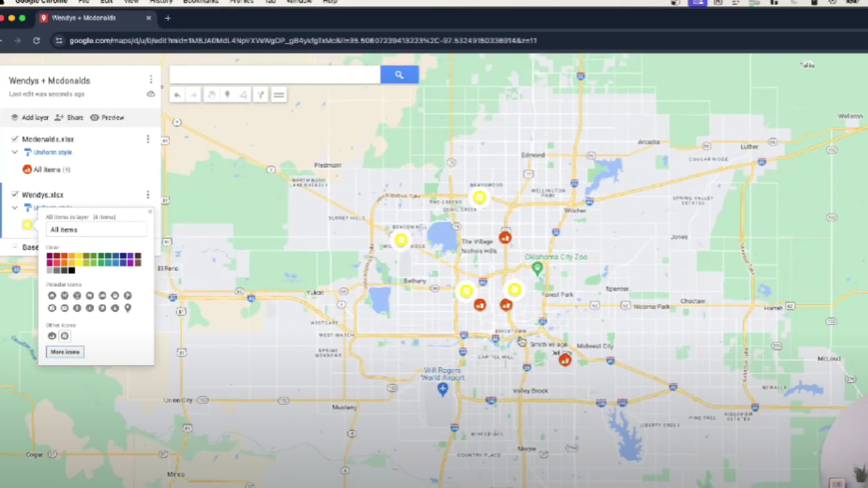Click the Redo arrow in the map toolbar
This screenshot has height=488, width=868.
point(194,95)
